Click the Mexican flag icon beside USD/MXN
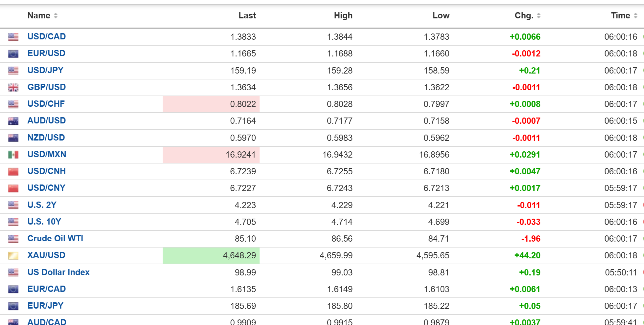Image resolution: width=644 pixels, height=325 pixels. (x=13, y=155)
